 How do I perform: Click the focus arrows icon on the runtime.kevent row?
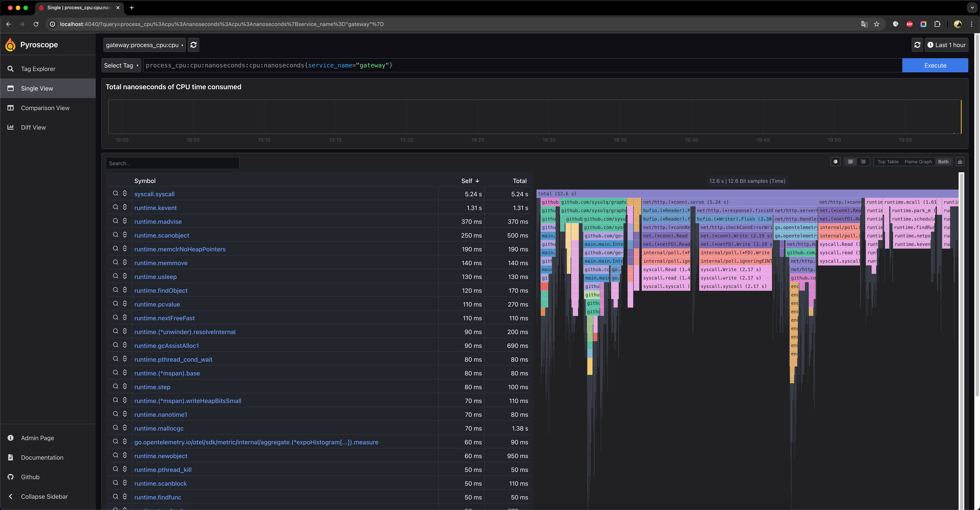click(x=125, y=207)
